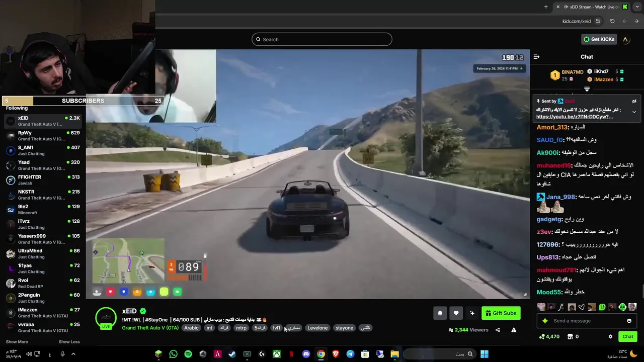Image resolution: width=644 pixels, height=362 pixels.
Task: Open Telegram from the taskbar
Action: coord(350,354)
